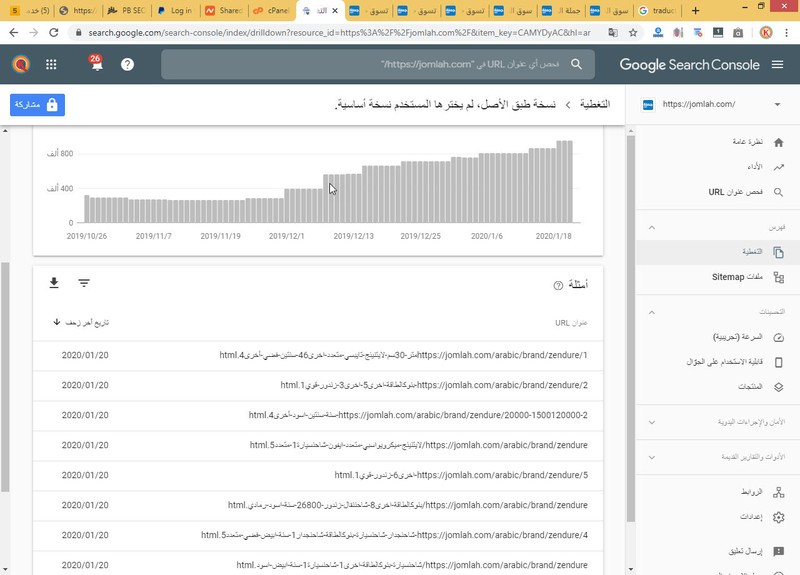
Task: Click the feedback icon for إرسال تعليق
Action: click(779, 552)
